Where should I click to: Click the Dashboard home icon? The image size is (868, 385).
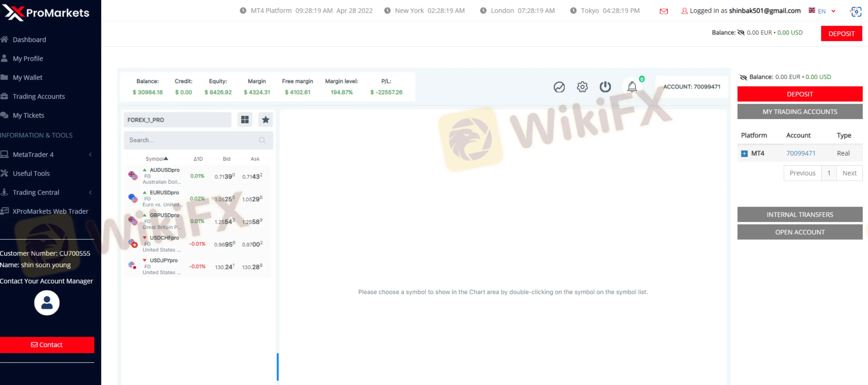pyautogui.click(x=4, y=39)
